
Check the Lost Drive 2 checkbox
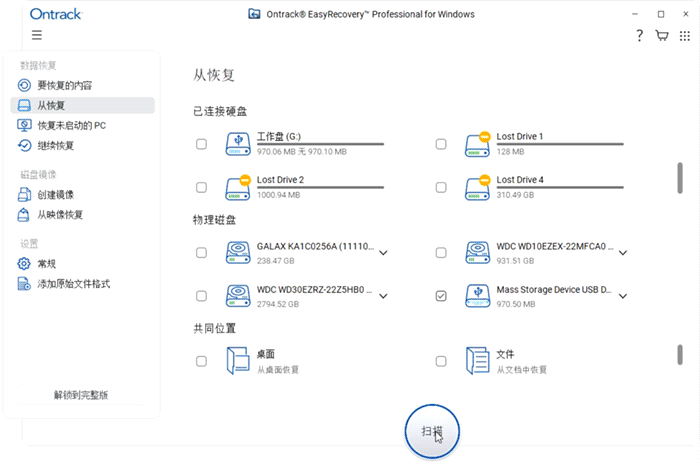201,187
